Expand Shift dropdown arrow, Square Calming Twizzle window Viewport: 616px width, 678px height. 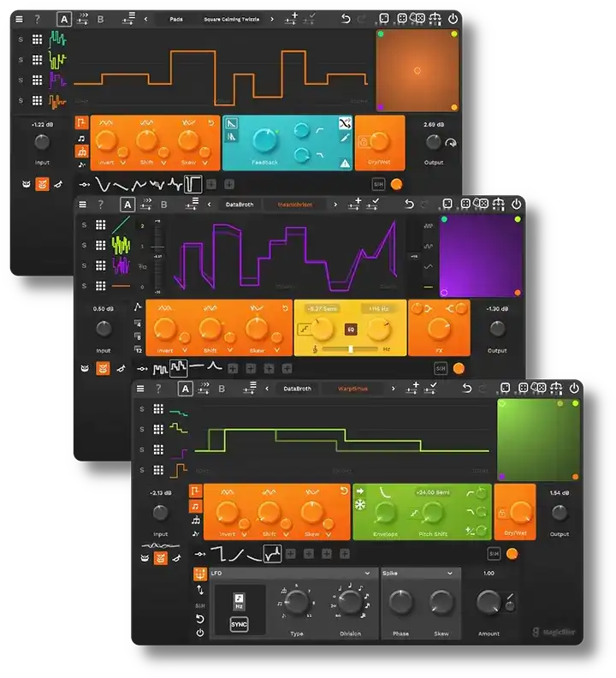(163, 163)
